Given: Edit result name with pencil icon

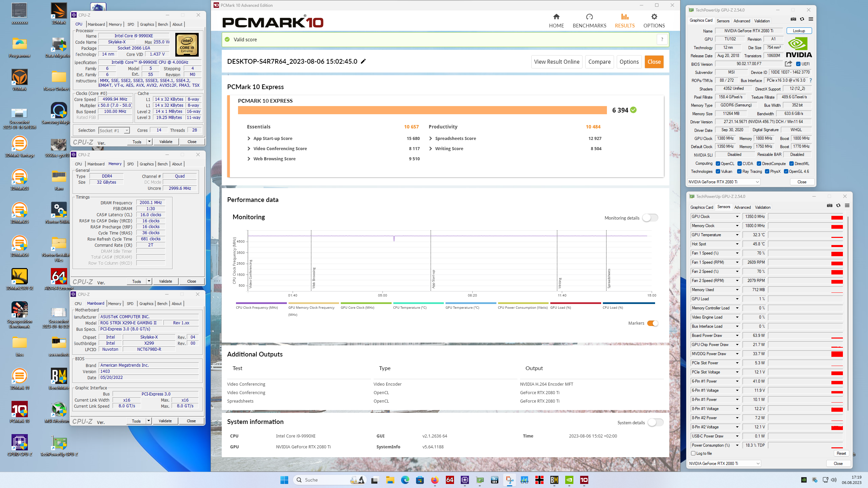Looking at the screenshot, I should [363, 61].
